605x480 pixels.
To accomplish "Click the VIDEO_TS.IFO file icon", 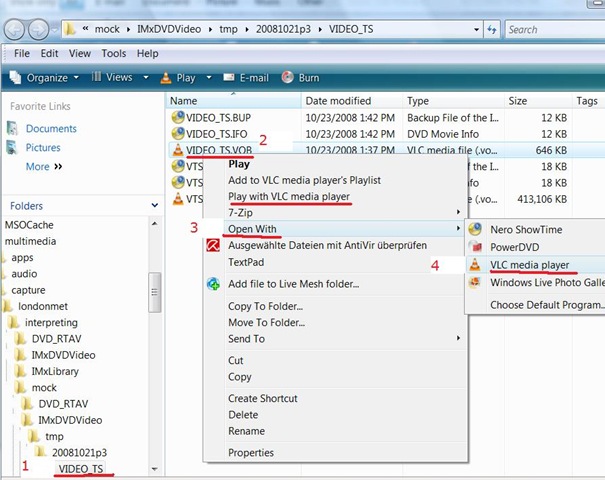I will 178,134.
